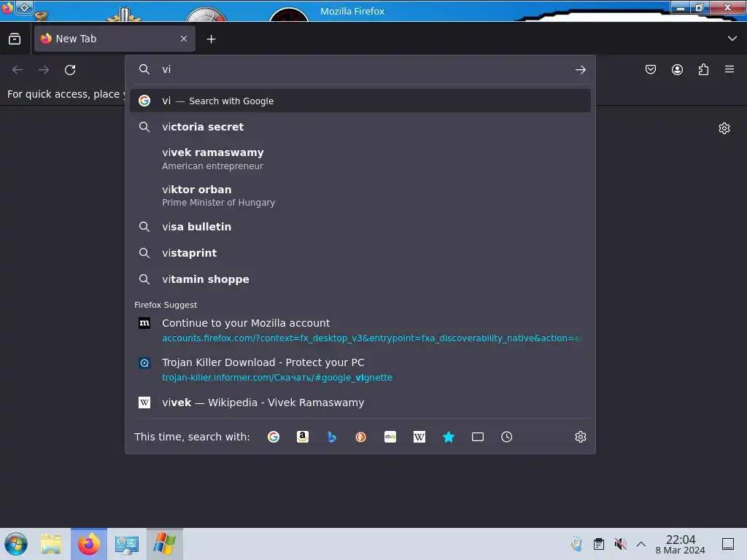Reload the current page

click(x=70, y=70)
